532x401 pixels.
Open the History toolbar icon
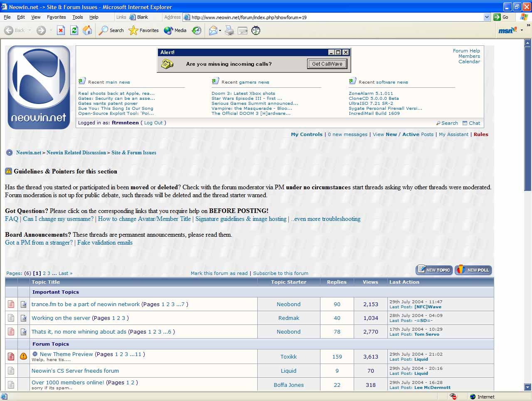[197, 30]
